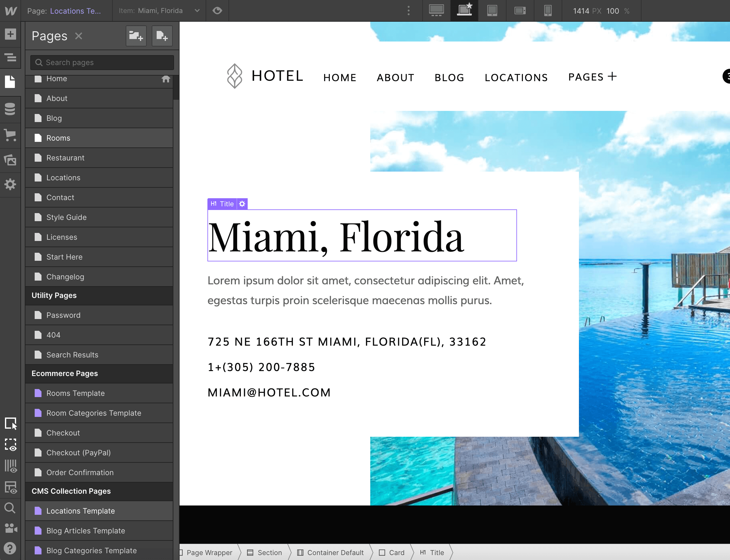Switch to the large desktop breakpoint

[437, 10]
